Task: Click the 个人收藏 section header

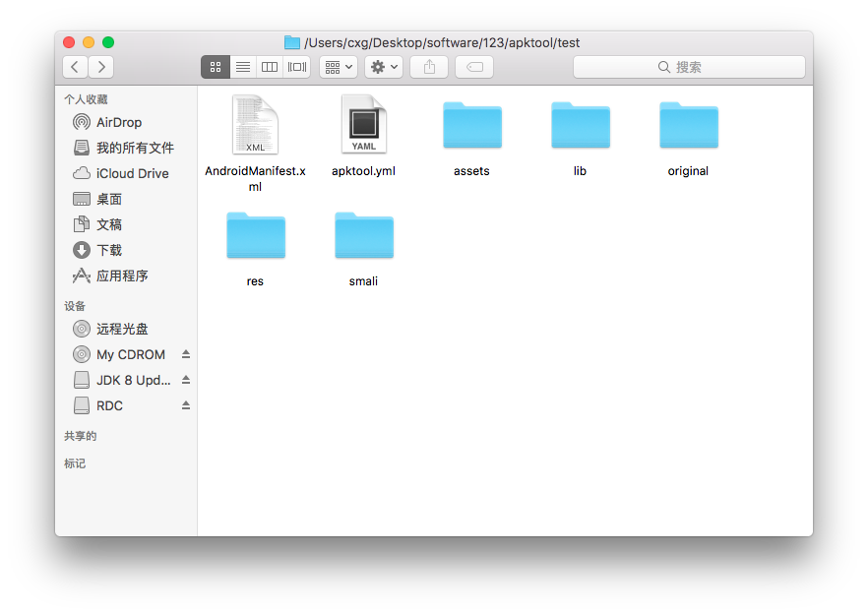Action: (x=86, y=99)
